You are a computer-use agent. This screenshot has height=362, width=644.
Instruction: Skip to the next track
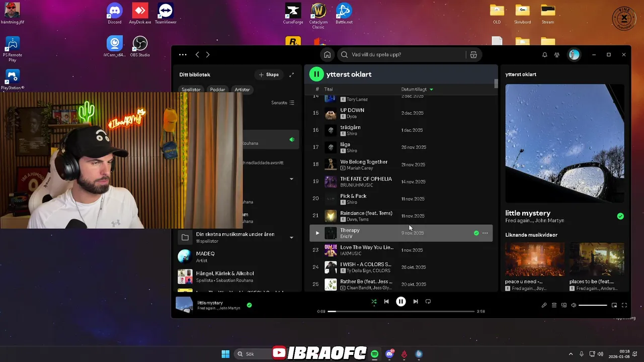coord(416,302)
